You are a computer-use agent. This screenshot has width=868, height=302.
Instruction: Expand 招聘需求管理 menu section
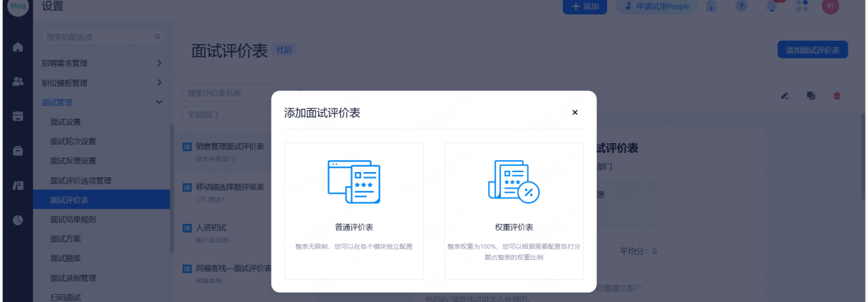[102, 64]
